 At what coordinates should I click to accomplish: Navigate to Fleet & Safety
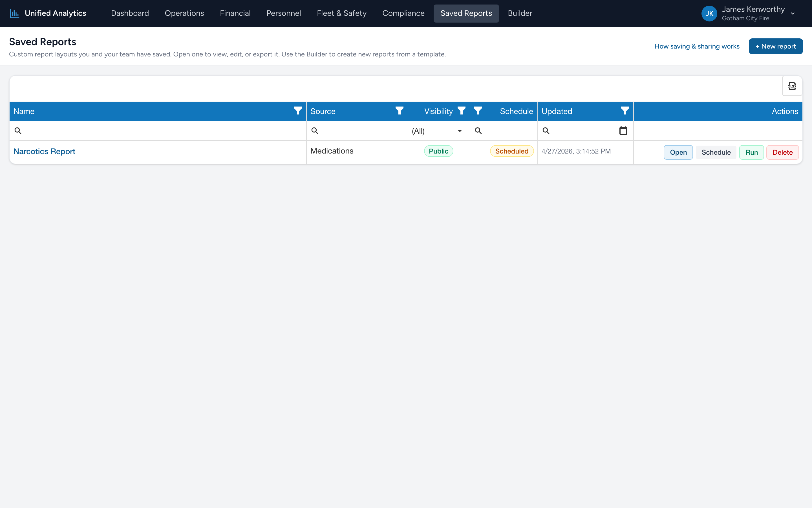pyautogui.click(x=342, y=14)
